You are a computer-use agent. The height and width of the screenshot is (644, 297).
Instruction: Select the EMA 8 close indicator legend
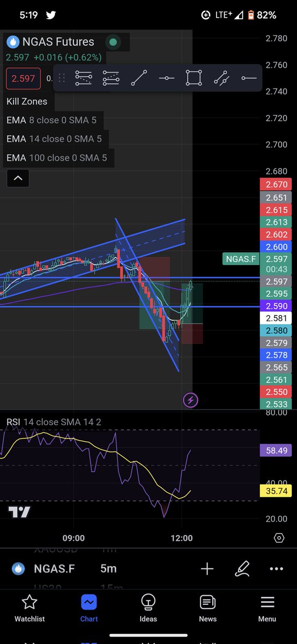(x=51, y=120)
